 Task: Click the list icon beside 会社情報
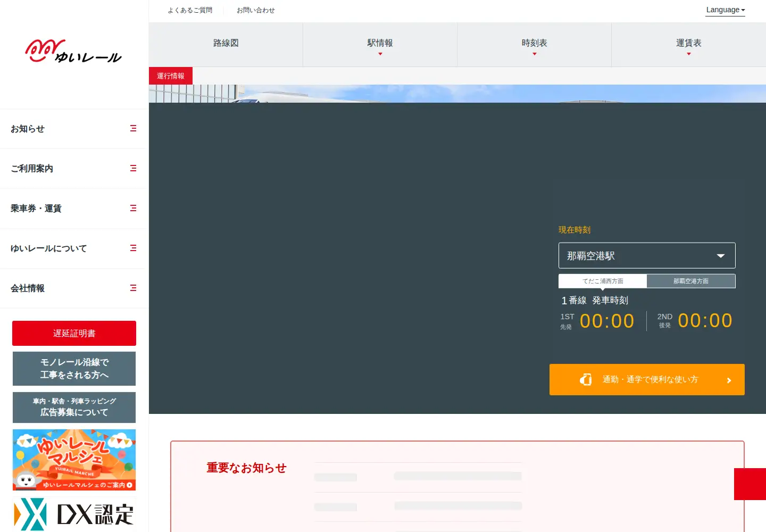[x=134, y=288]
